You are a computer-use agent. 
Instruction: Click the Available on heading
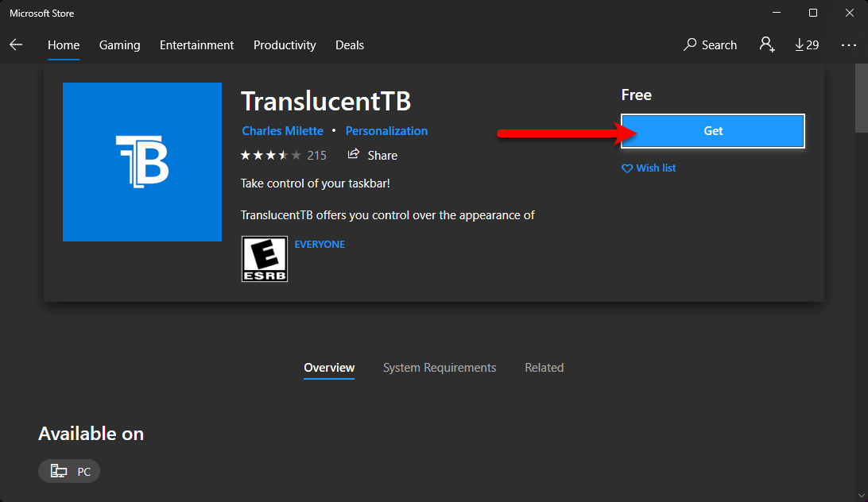click(x=91, y=434)
